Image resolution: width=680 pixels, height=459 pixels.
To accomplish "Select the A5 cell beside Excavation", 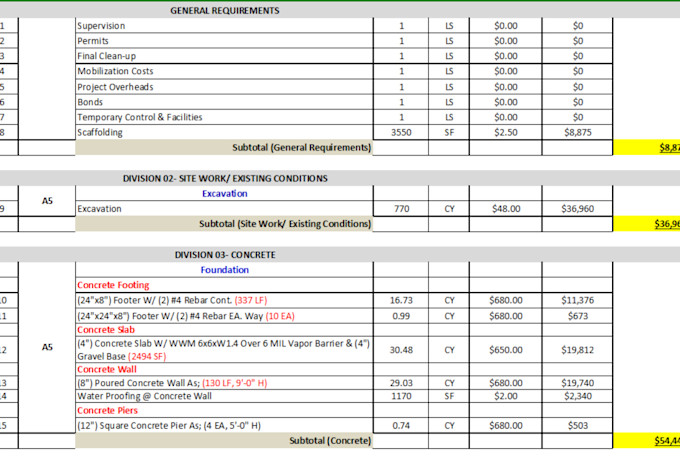I will tap(47, 201).
